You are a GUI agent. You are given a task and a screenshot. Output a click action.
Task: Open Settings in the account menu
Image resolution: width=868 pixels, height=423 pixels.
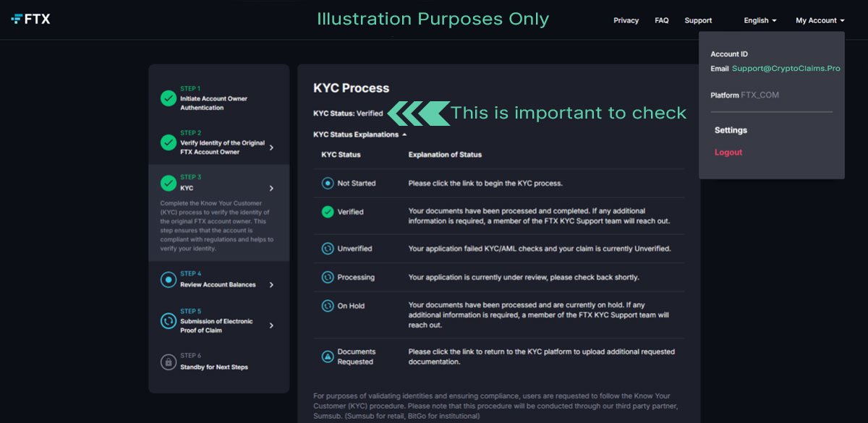[731, 130]
